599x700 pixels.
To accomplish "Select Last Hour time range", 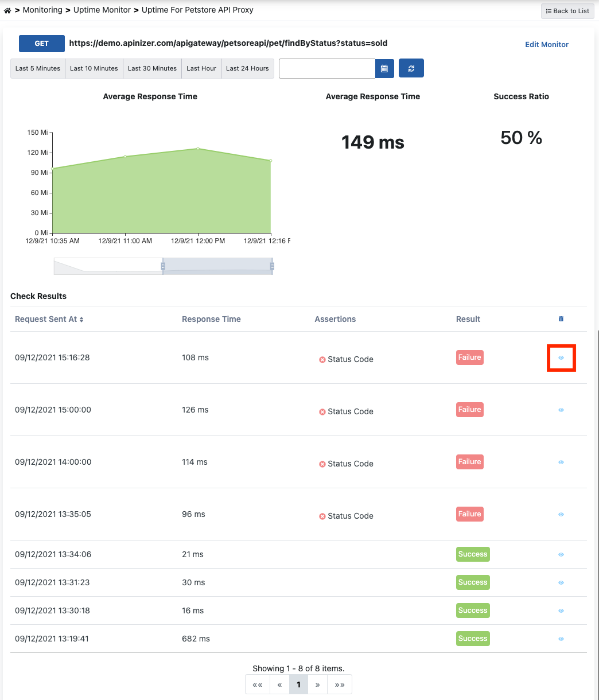I will coord(201,68).
